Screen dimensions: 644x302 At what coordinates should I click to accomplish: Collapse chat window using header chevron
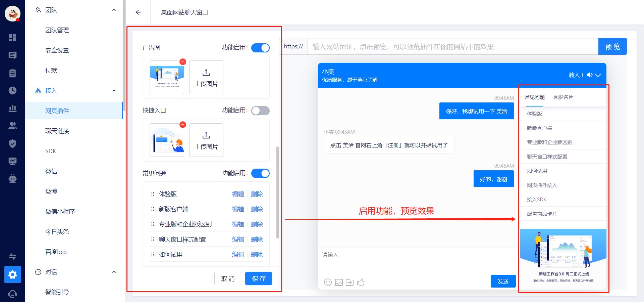tap(598, 75)
